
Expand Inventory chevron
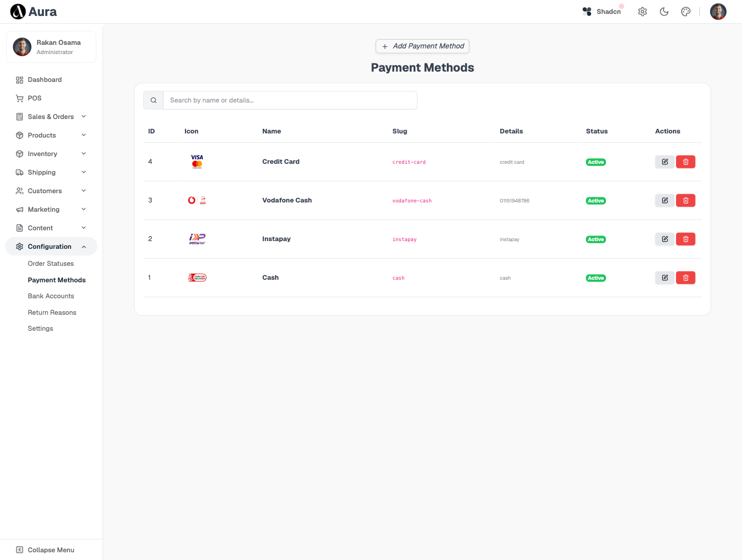click(x=83, y=154)
